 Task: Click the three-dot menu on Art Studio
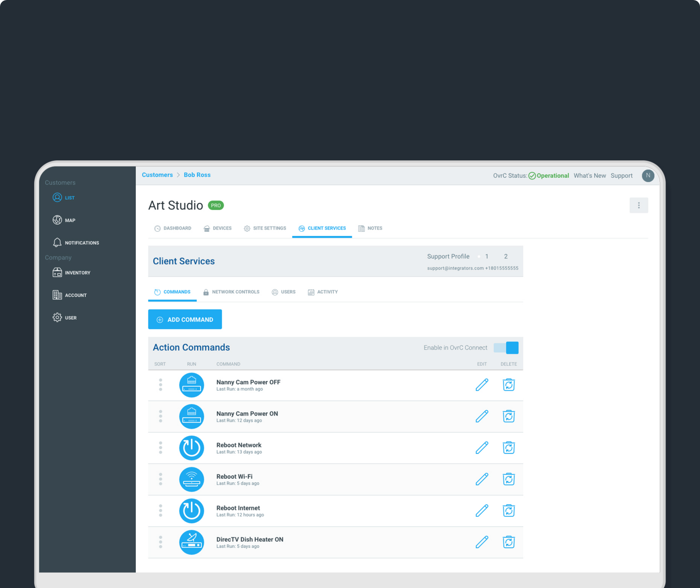point(639,205)
